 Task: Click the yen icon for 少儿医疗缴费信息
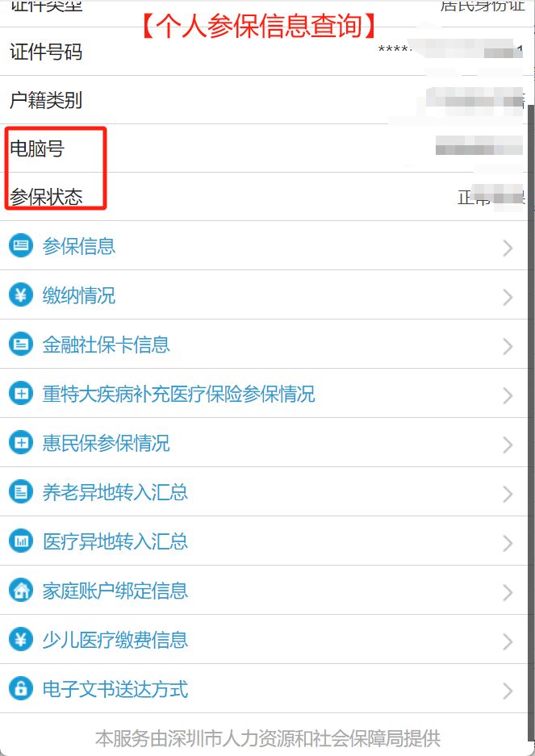21,639
